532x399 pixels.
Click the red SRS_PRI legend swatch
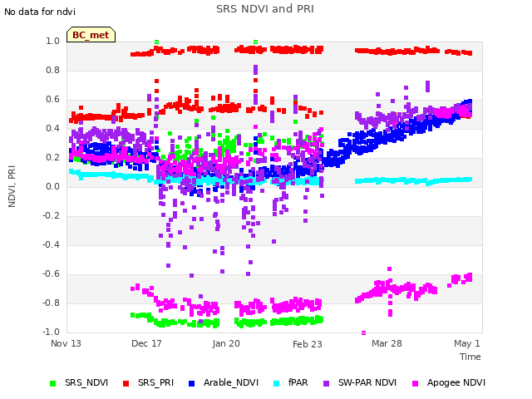click(126, 383)
